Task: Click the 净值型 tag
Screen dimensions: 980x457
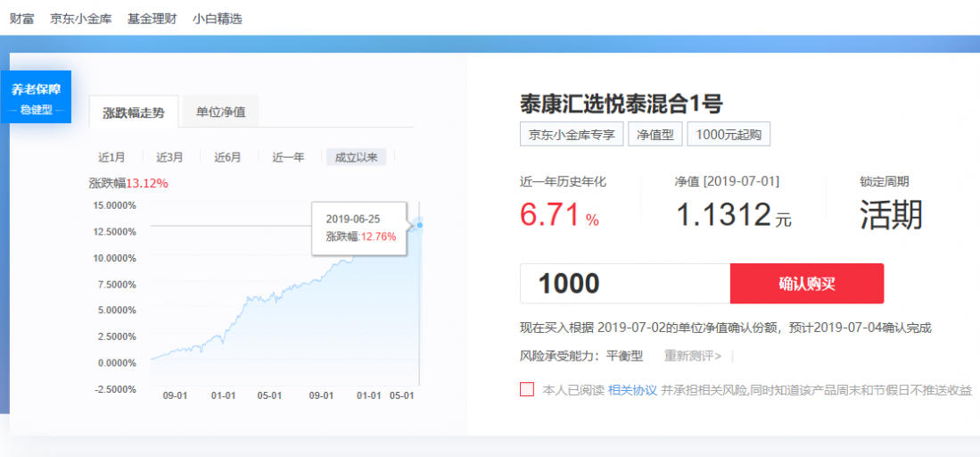Action: click(x=655, y=135)
